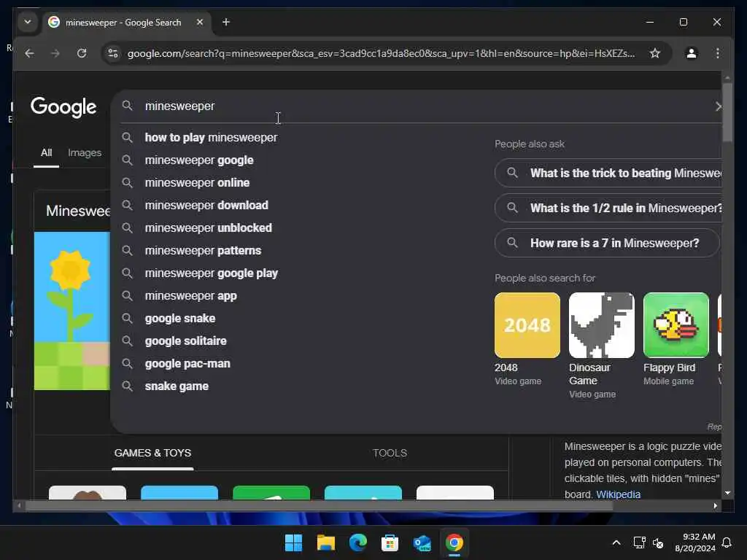Open the network status tray icon
The height and width of the screenshot is (560, 747).
point(639,542)
